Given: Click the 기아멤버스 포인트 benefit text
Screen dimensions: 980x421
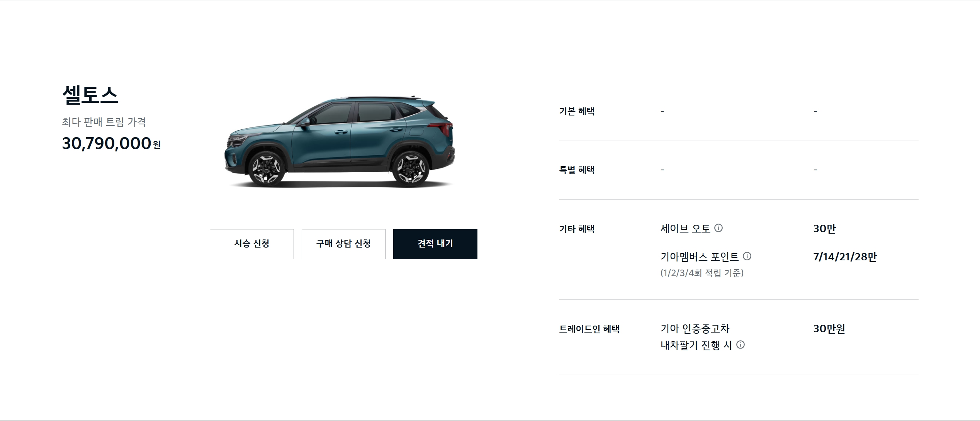Looking at the screenshot, I should pos(700,257).
